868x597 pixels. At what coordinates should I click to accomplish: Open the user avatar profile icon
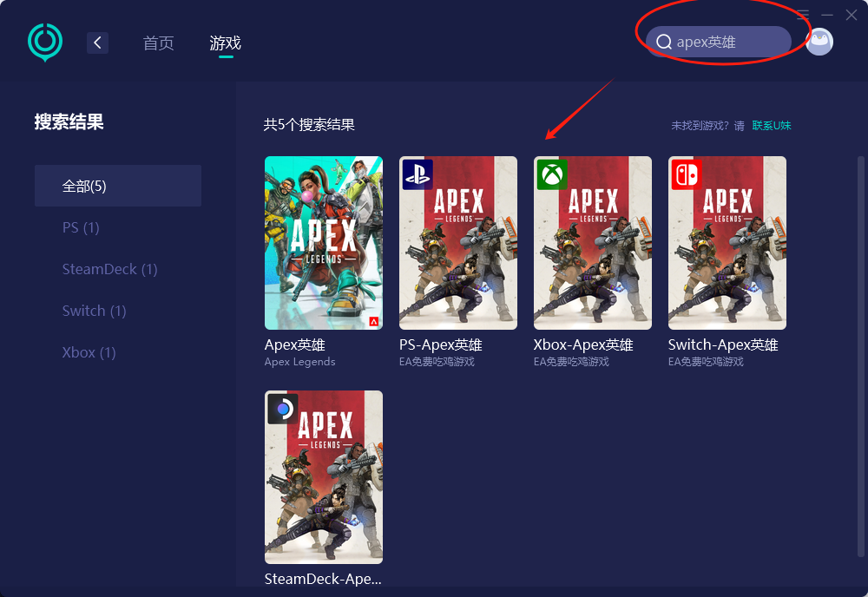click(x=819, y=42)
